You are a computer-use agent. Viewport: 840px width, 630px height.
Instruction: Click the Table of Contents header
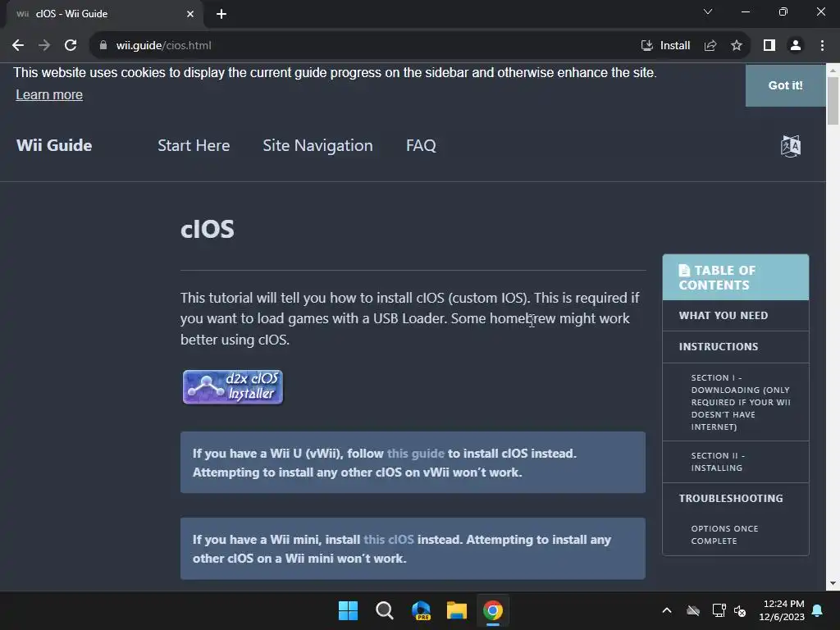tap(736, 277)
